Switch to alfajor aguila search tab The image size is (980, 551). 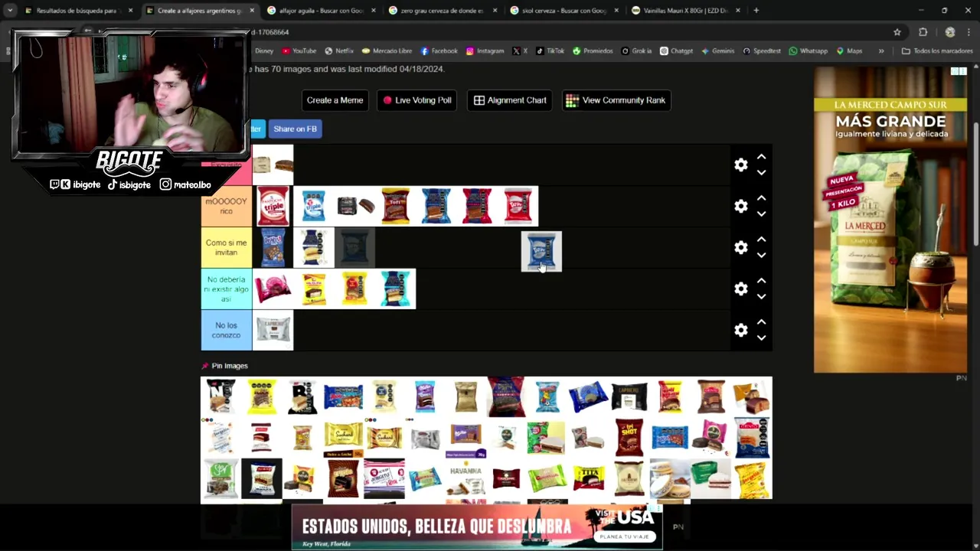(x=322, y=11)
